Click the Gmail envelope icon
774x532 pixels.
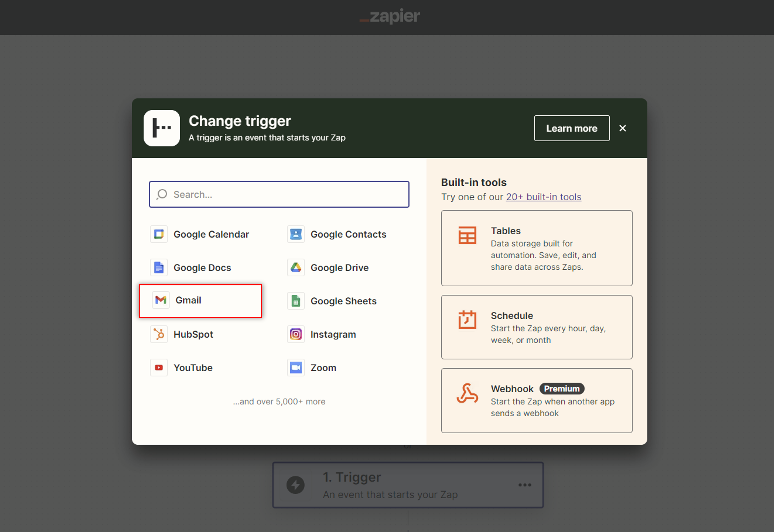[x=161, y=300]
